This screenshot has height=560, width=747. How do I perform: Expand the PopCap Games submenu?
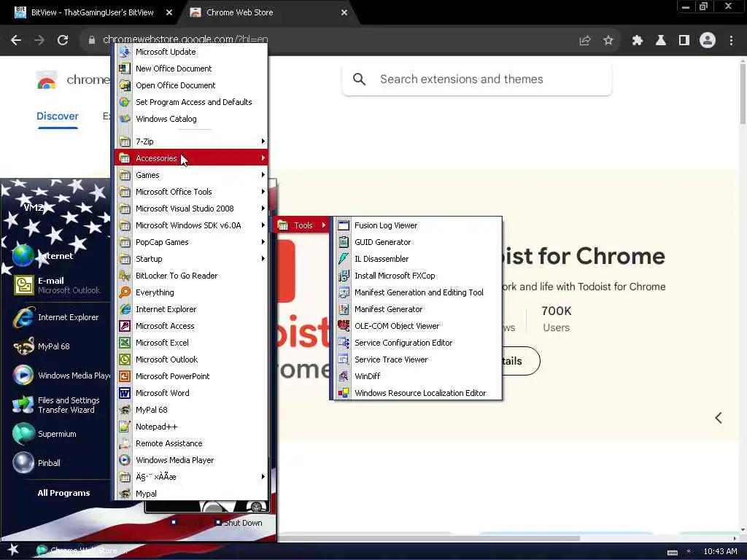(191, 242)
